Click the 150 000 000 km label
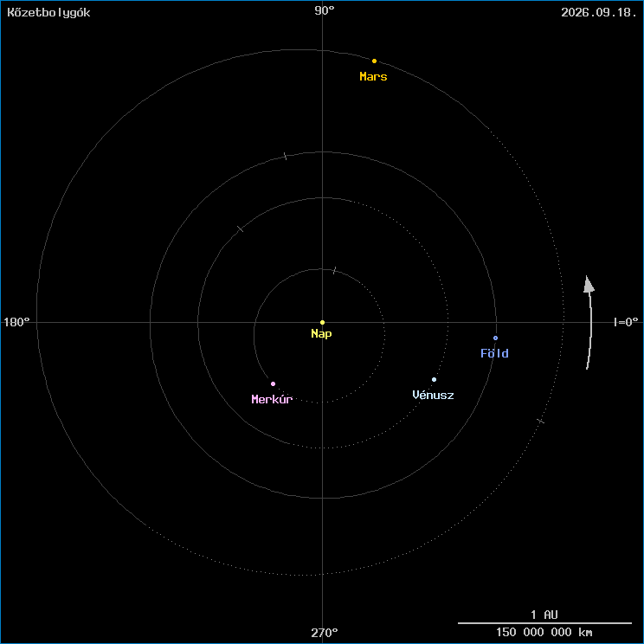The width and height of the screenshot is (644, 644). 544,633
